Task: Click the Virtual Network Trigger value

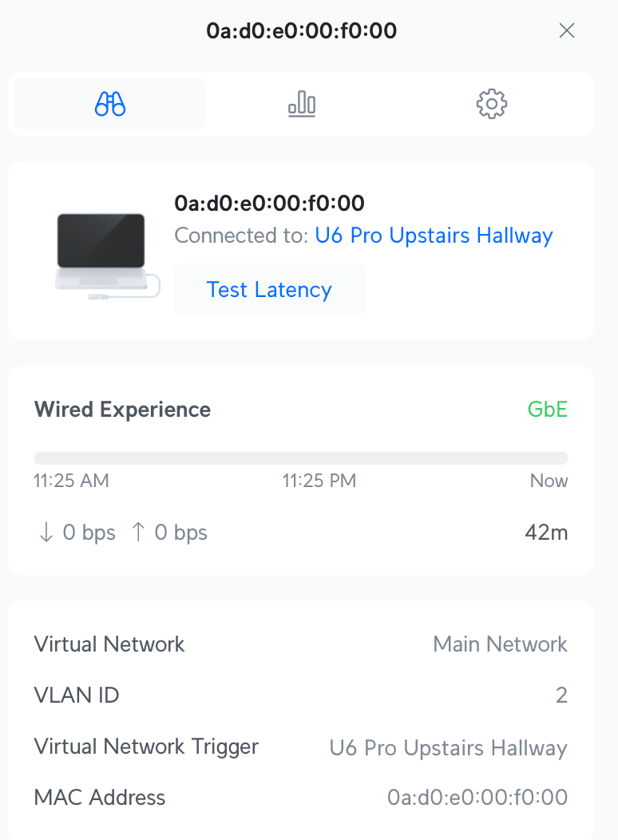Action: (x=448, y=748)
